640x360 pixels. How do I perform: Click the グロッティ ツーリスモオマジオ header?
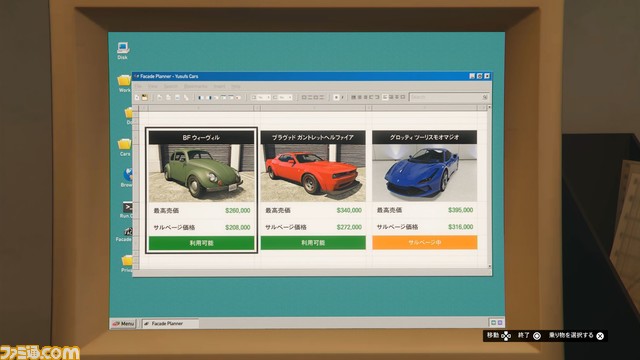[x=424, y=137]
